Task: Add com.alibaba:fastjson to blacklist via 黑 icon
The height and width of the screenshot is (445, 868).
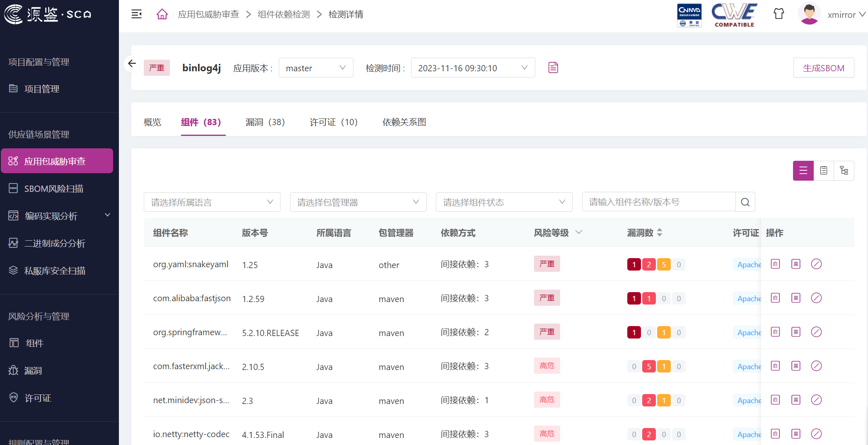Action: (795, 298)
